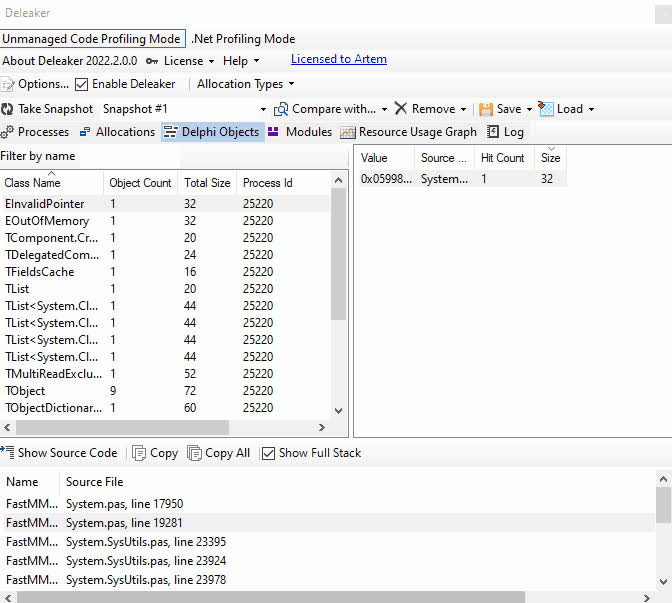
Task: Open the Allocations tab
Action: point(117,132)
